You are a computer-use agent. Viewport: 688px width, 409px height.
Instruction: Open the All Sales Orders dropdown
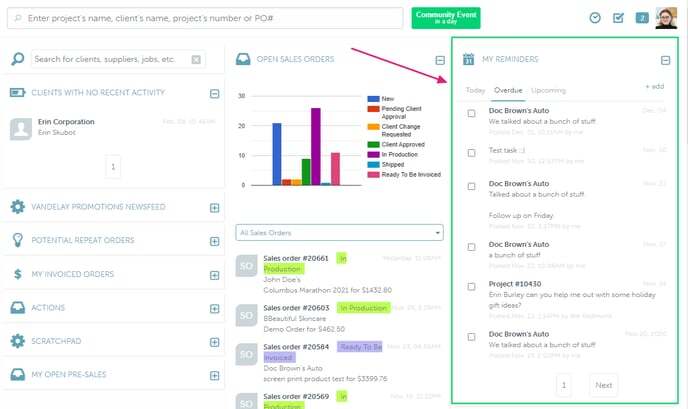[339, 233]
